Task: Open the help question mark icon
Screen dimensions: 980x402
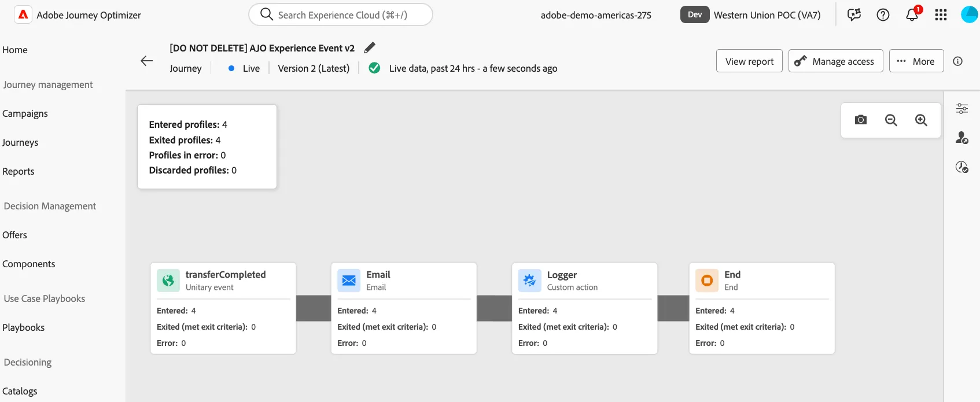Action: (x=883, y=15)
